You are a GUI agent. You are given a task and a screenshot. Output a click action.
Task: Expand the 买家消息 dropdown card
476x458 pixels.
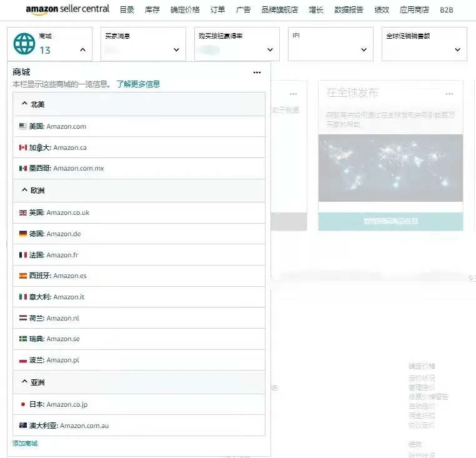[176, 50]
